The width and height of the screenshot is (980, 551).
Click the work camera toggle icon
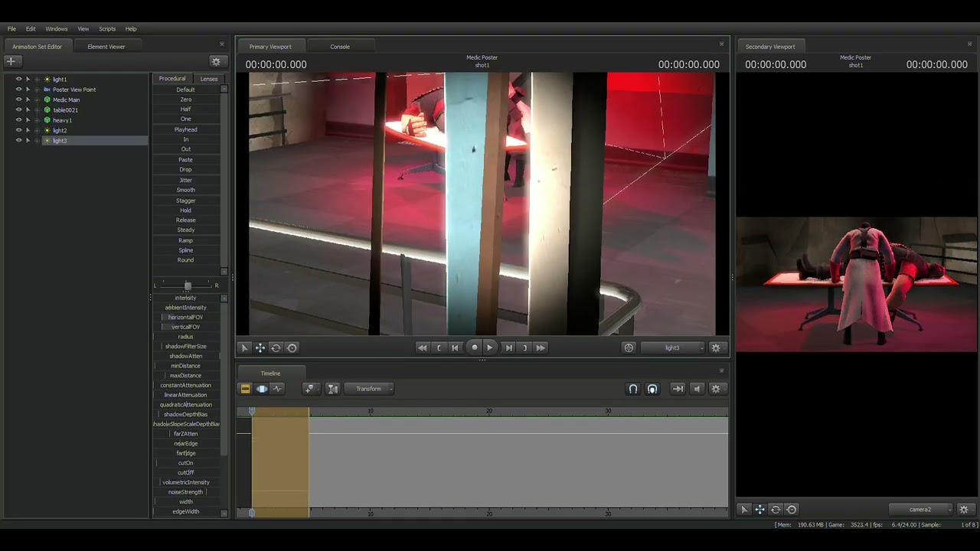point(629,347)
